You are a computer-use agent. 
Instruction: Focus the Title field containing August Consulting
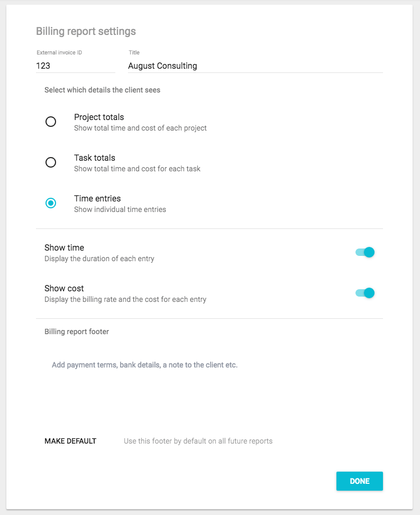[x=255, y=66]
